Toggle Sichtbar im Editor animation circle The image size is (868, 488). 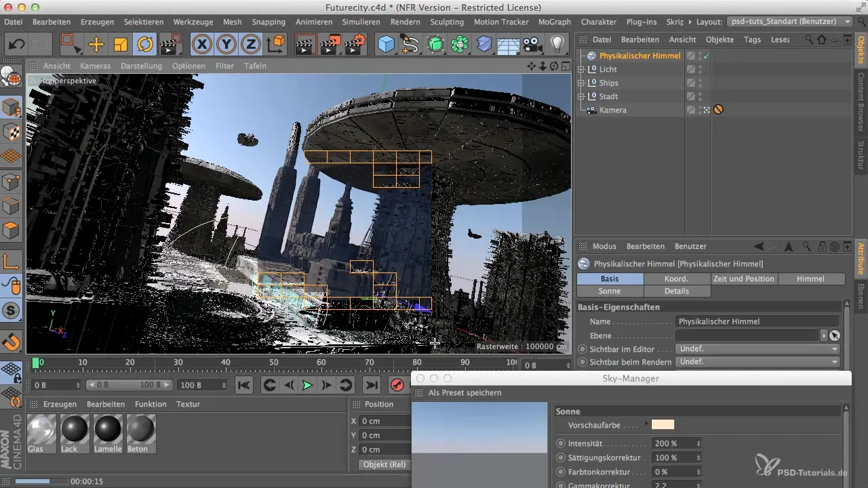click(x=582, y=349)
